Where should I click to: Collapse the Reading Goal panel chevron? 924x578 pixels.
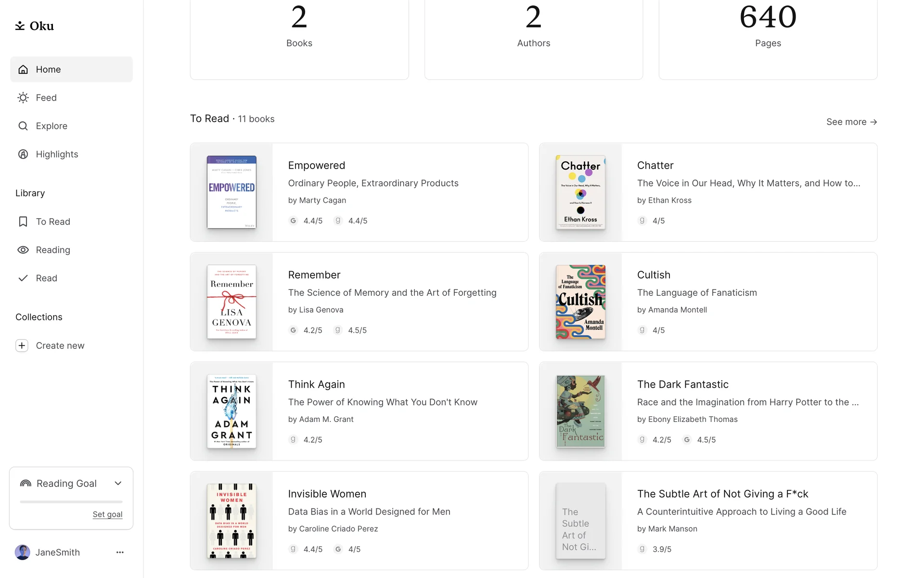[118, 484]
